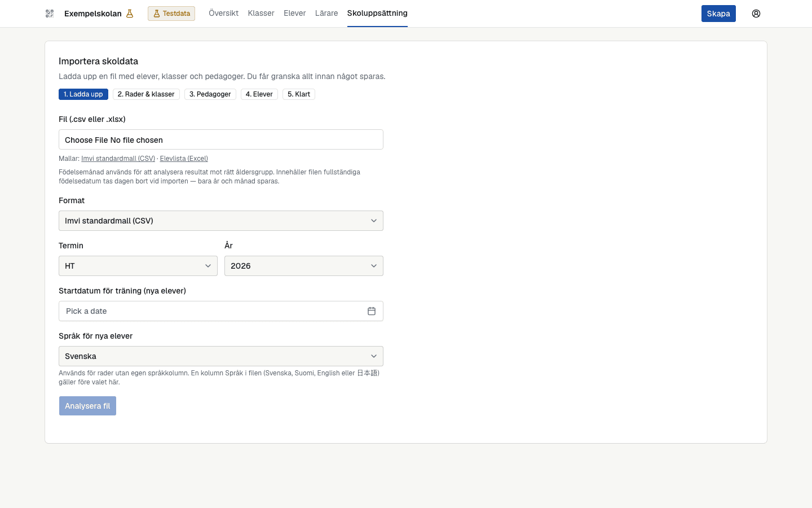812x508 pixels.
Task: Open the Klasser tab
Action: pyautogui.click(x=261, y=13)
